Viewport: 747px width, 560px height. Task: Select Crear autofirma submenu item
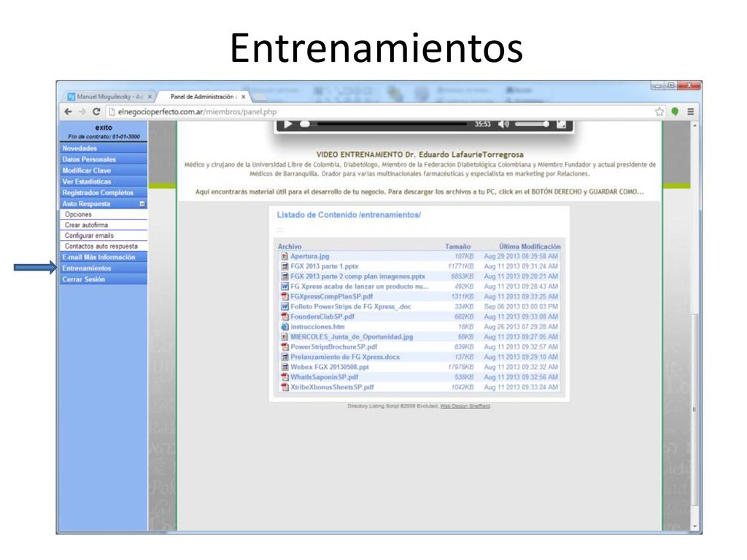click(103, 225)
